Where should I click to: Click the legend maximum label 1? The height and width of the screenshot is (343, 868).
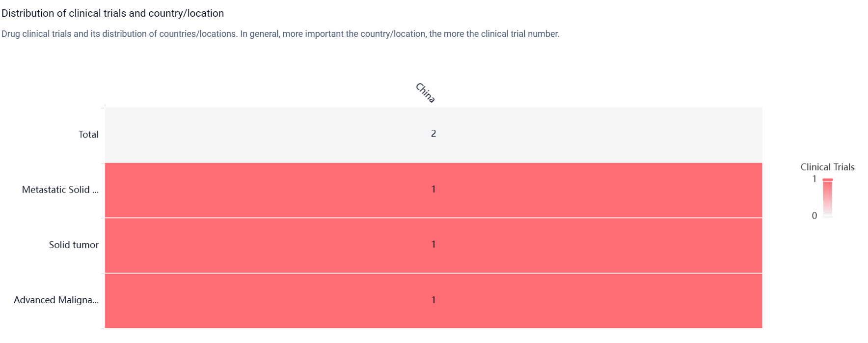pos(814,179)
